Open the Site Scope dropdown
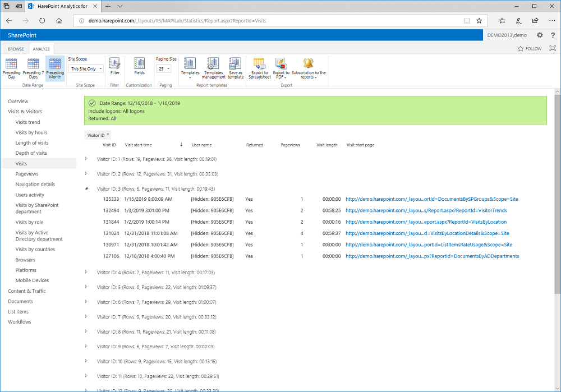 86,69
